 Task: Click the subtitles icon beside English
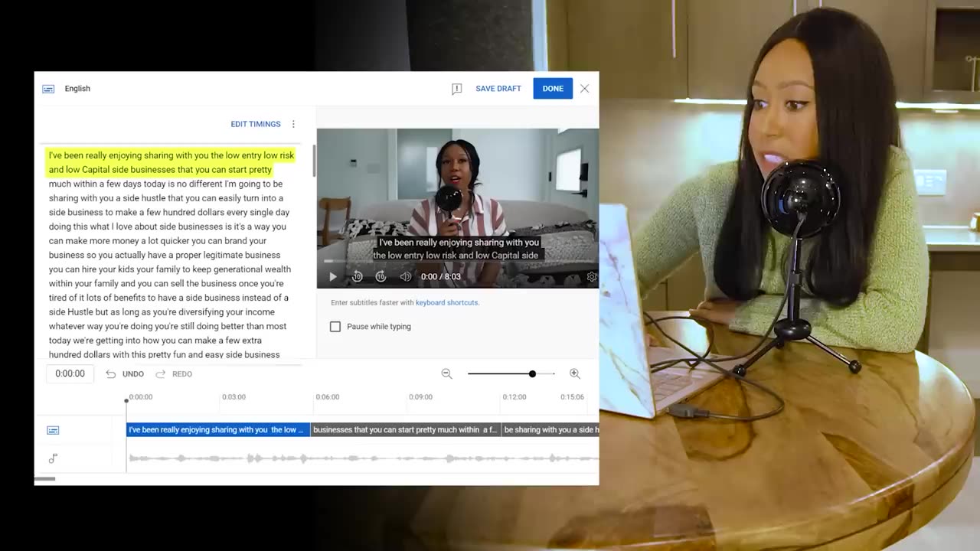click(48, 89)
